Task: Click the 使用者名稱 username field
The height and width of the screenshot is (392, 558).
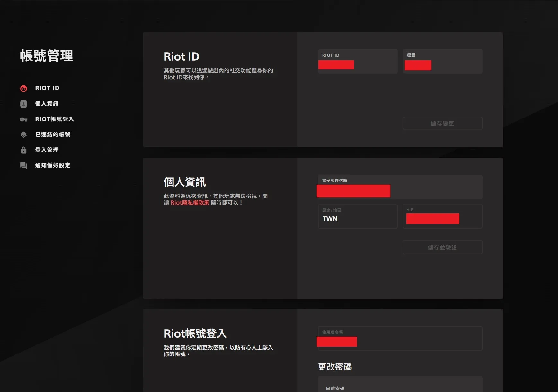Action: [x=400, y=338]
